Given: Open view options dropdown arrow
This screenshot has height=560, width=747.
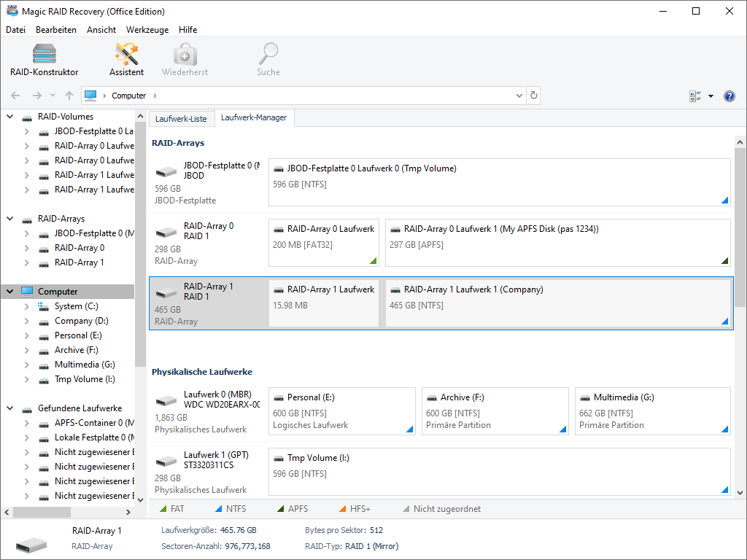Looking at the screenshot, I should click(x=711, y=96).
